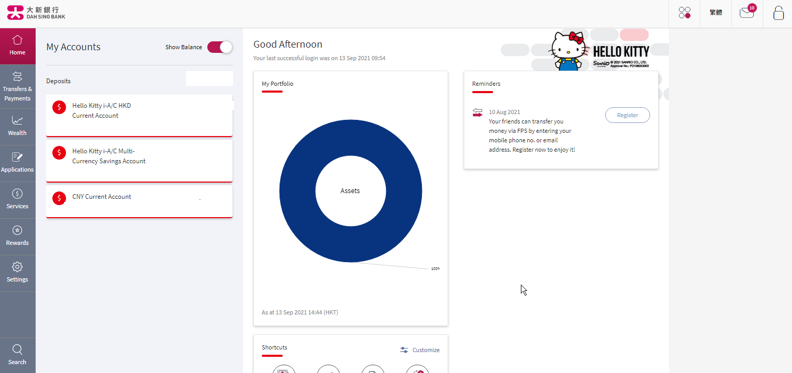Open the Services menu

18,200
